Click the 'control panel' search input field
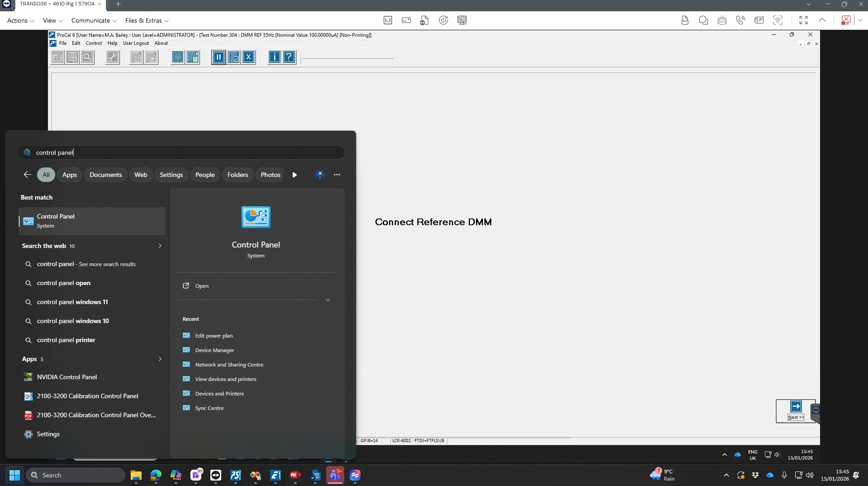The image size is (868, 486). (181, 152)
